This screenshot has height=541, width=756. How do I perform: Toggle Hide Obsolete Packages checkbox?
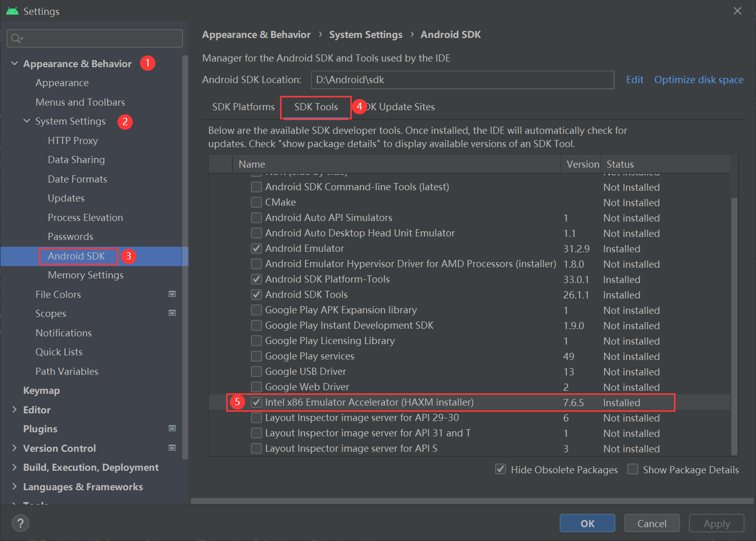click(x=501, y=469)
